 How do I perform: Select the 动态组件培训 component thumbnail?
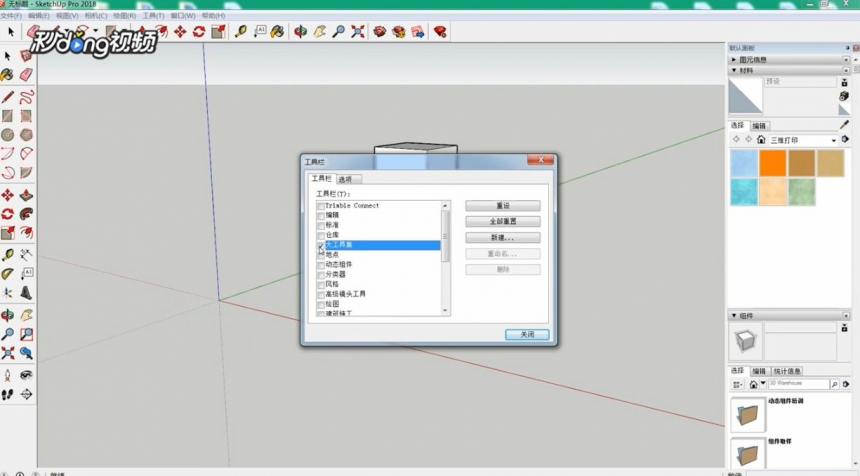[x=748, y=415]
